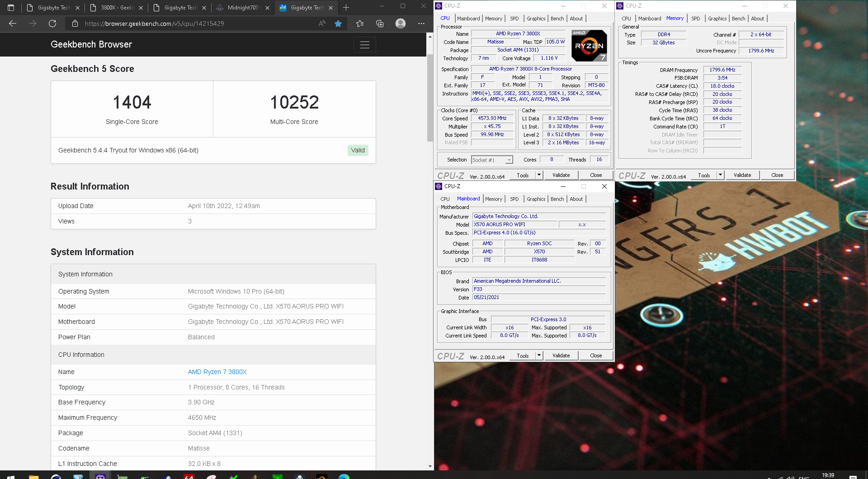This screenshot has width=868, height=479.
Task: Open the AMD Ryzen 7 3800X link
Action: pyautogui.click(x=217, y=372)
